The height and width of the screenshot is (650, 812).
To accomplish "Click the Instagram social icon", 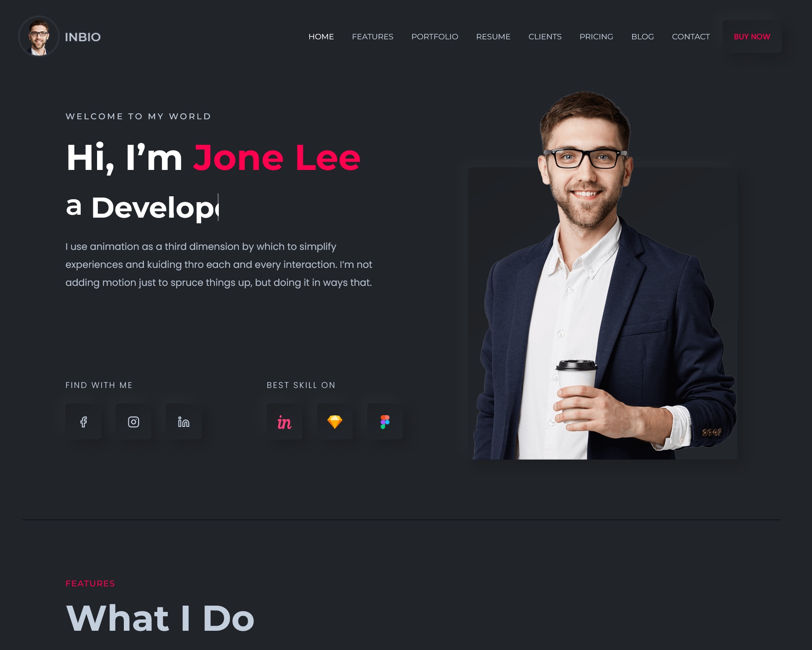I will [133, 421].
